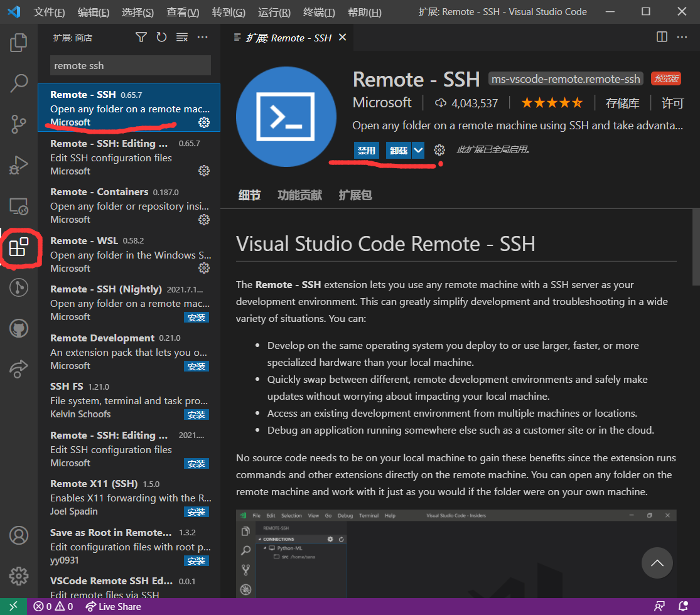This screenshot has height=615, width=700.
Task: Click the Microsoft publisher link in header
Action: [x=382, y=103]
